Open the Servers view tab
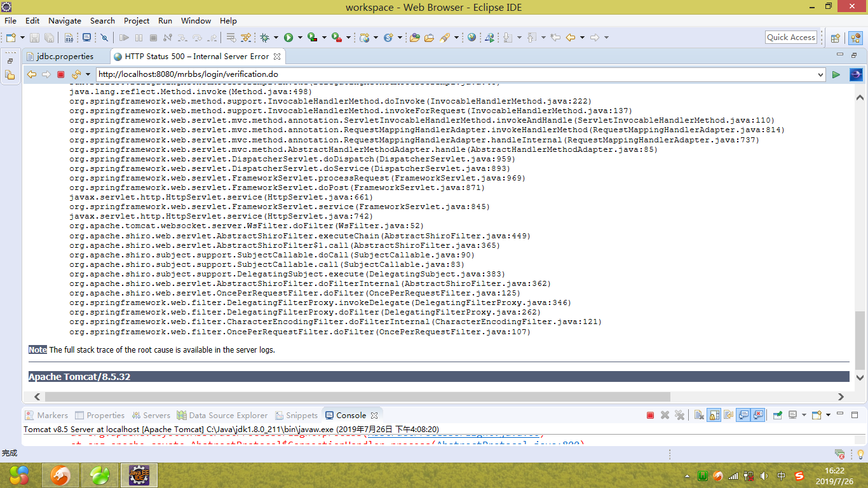This screenshot has height=488, width=868. pos(151,415)
